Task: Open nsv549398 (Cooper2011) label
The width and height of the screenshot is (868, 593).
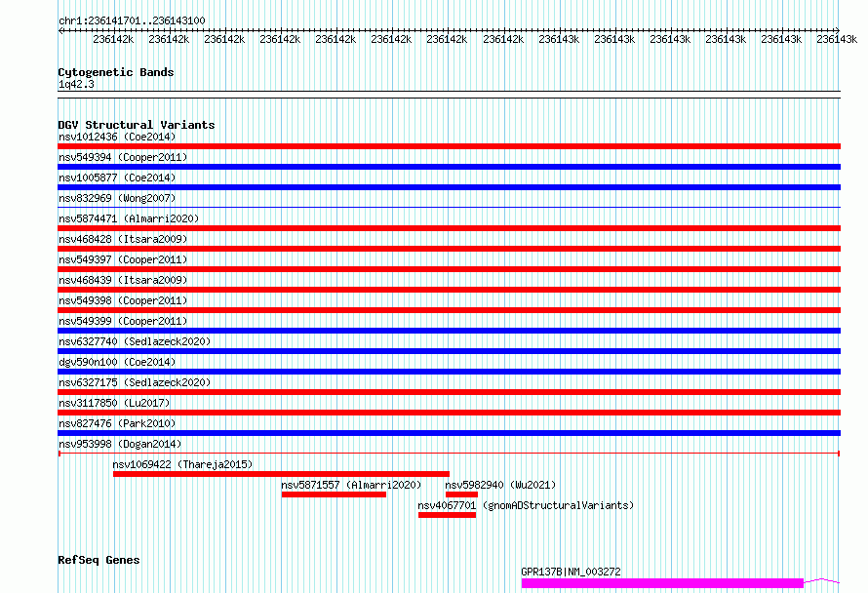Action: tap(123, 300)
